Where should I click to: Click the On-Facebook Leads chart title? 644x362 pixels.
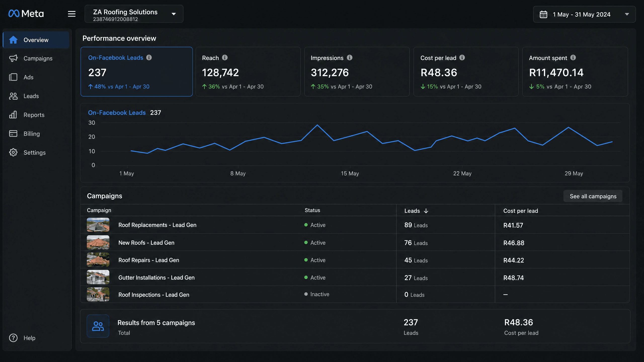click(117, 113)
